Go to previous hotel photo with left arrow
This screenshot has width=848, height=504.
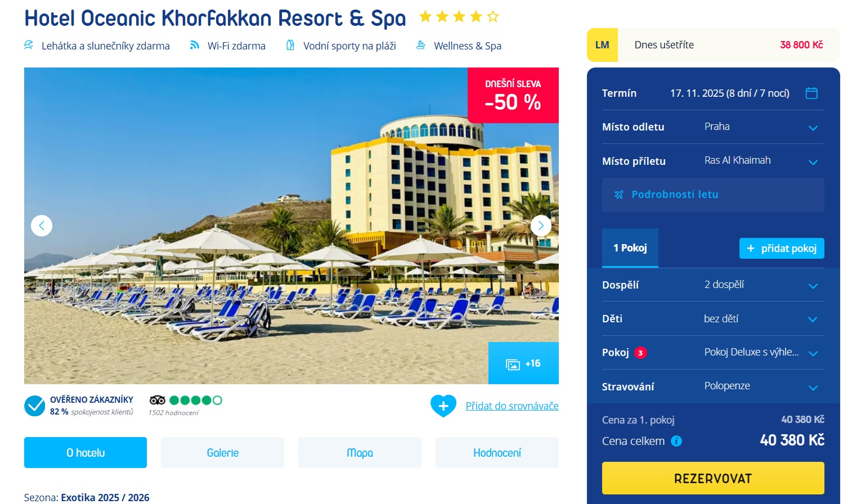(x=42, y=226)
